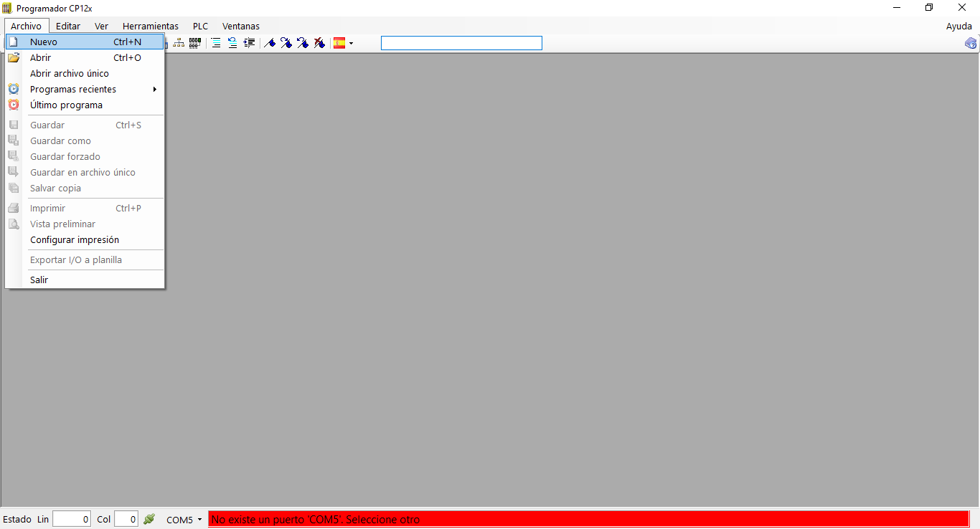Click the red 'No existe un puerto' error message
This screenshot has width=980, height=529.
click(x=588, y=519)
